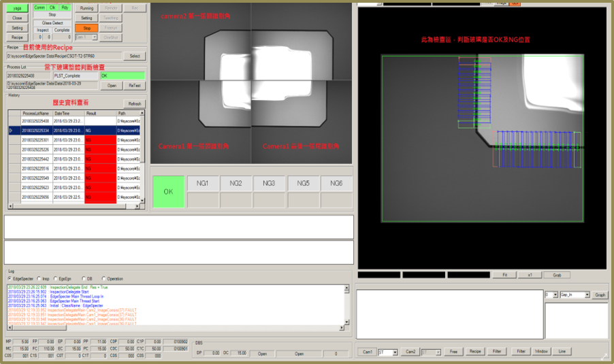614x364 pixels.
Task: Click the green OK result indicator
Action: click(x=167, y=192)
